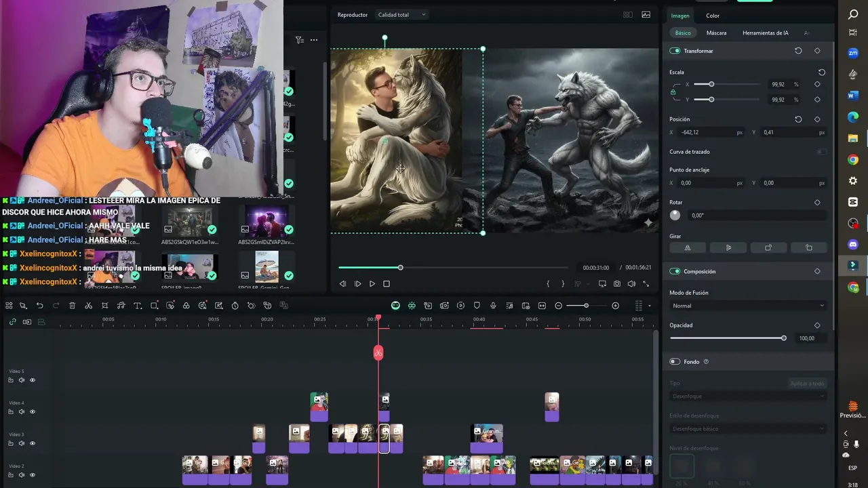This screenshot has width=868, height=488.
Task: Click the player volume speaker icon
Action: (631, 284)
